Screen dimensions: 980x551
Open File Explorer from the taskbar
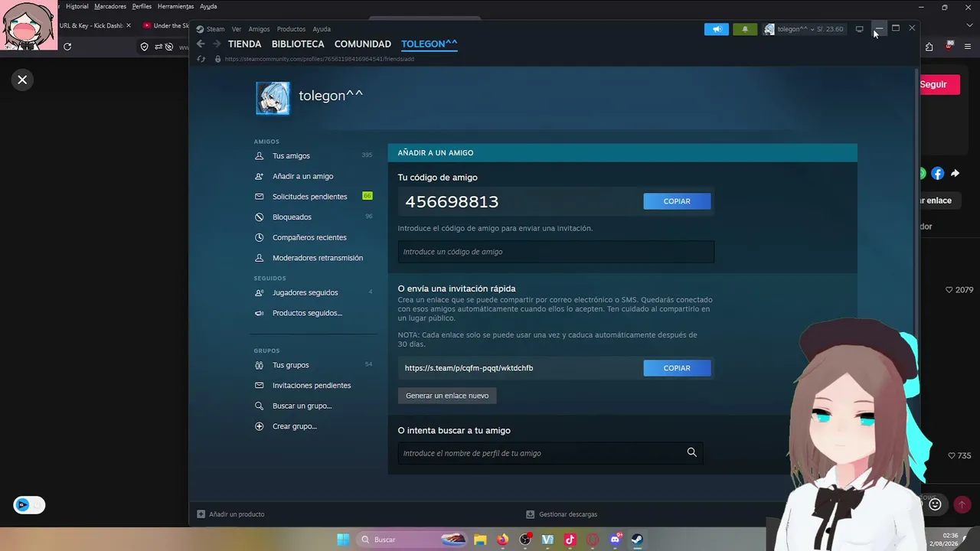[479, 540]
